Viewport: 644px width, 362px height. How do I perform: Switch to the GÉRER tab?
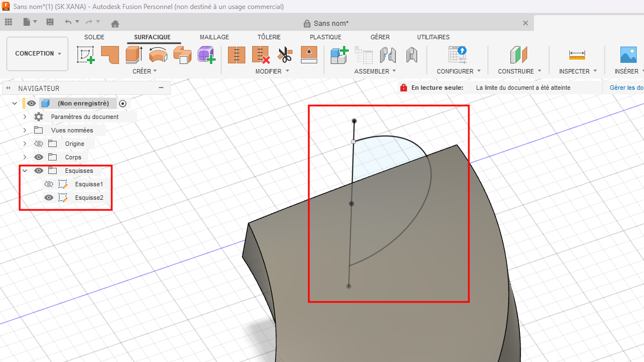coord(380,37)
